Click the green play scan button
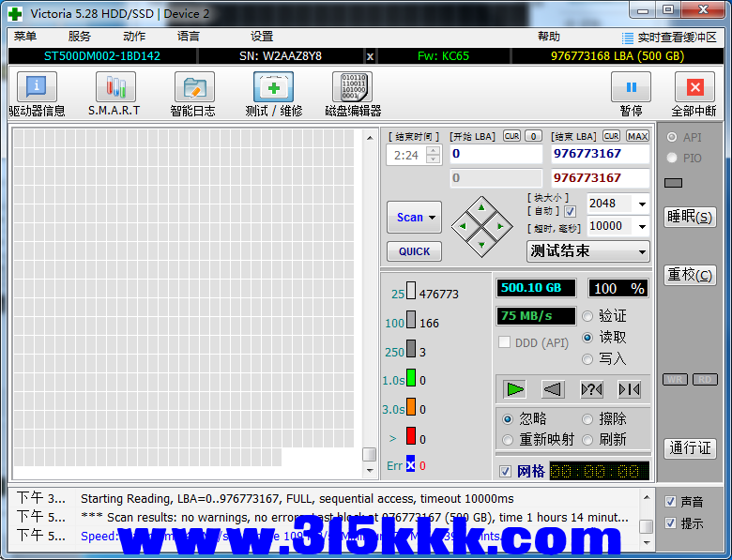This screenshot has width=732, height=560. pos(514,389)
